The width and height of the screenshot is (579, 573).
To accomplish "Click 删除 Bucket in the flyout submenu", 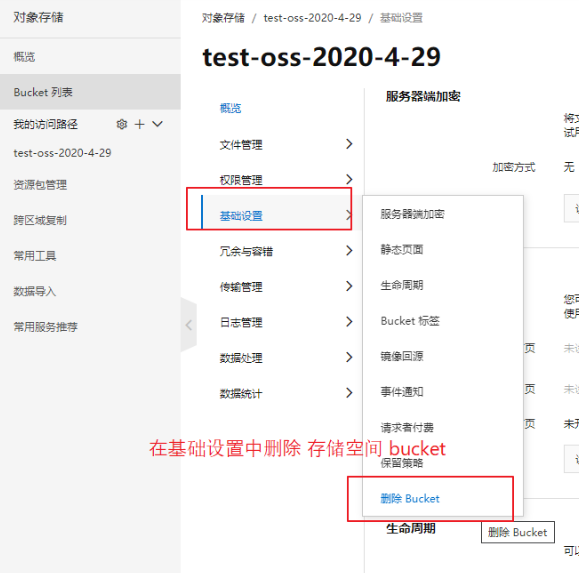I will (410, 498).
